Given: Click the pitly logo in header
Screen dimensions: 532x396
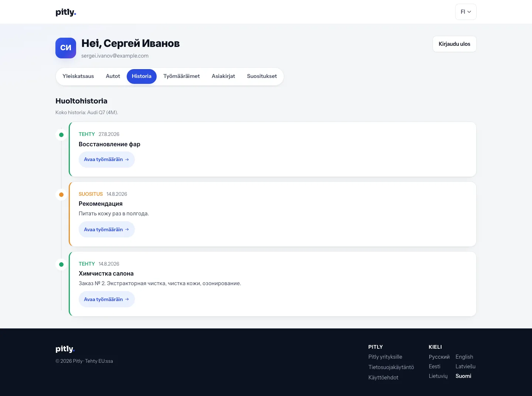Looking at the screenshot, I should [66, 12].
